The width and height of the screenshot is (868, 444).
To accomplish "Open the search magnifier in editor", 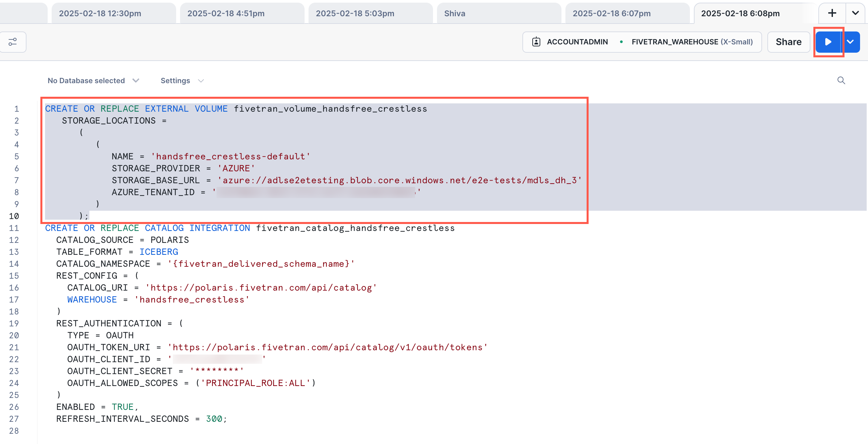I will [x=841, y=80].
